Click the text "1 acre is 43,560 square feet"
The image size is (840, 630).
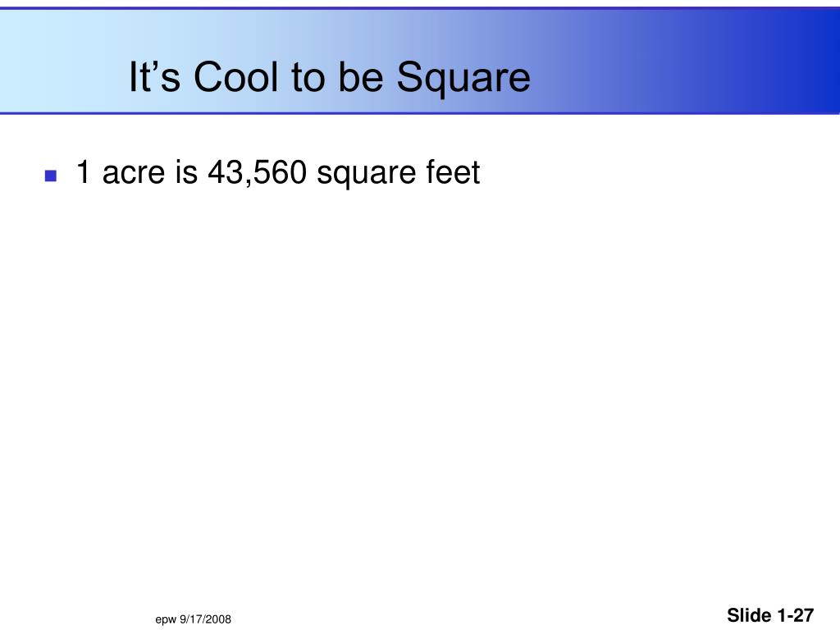(278, 172)
